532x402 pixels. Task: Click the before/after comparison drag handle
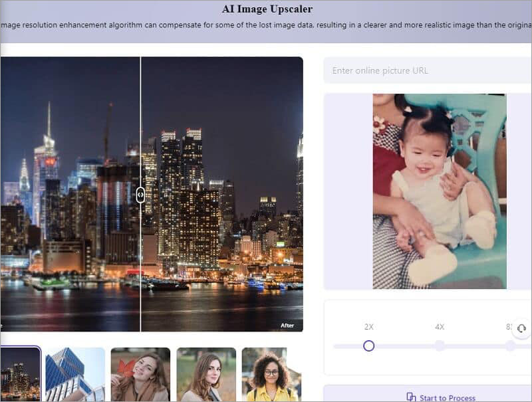140,195
